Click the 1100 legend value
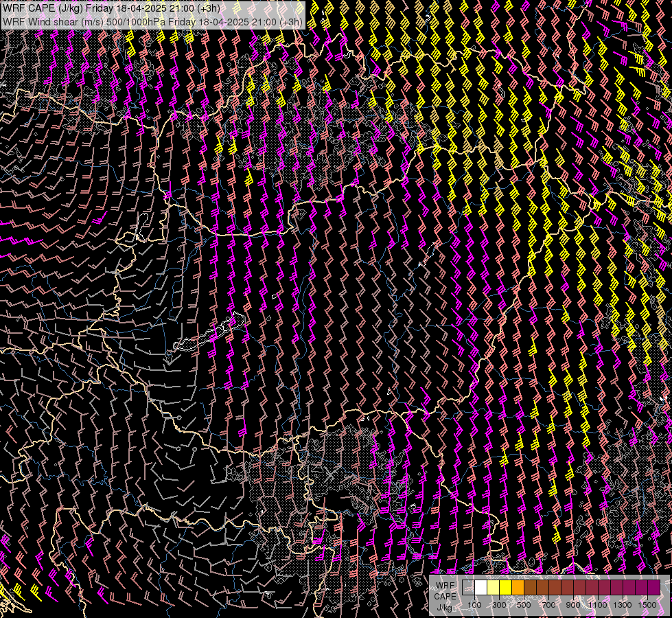The image size is (672, 618). 597,605
